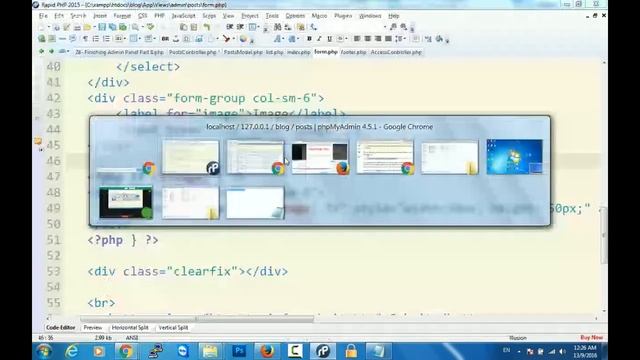
Task: Switch to the PostsController.php tab
Action: coord(193,52)
